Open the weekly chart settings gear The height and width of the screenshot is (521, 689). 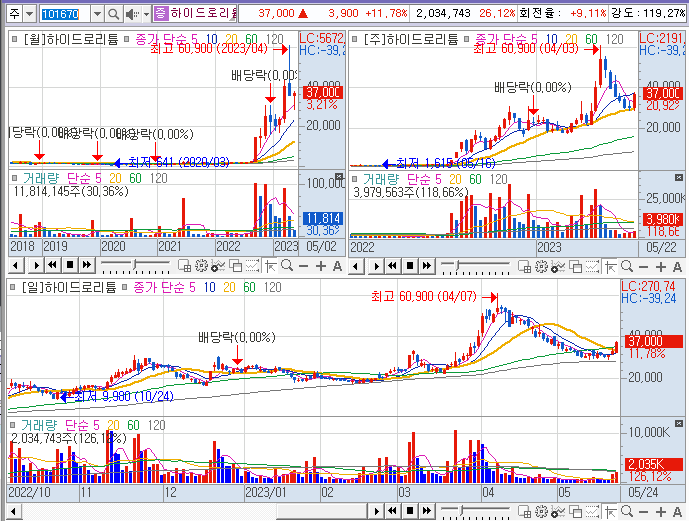pyautogui.click(x=541, y=266)
